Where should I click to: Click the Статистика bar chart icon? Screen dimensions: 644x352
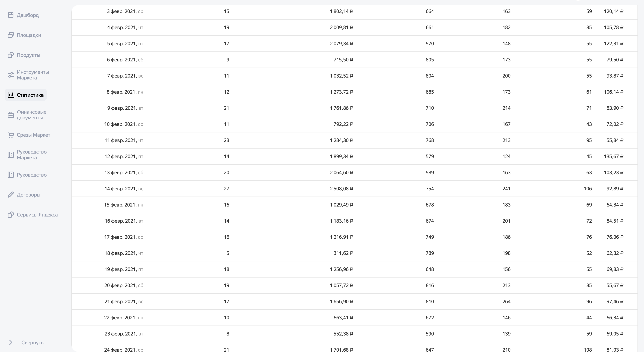(11, 95)
